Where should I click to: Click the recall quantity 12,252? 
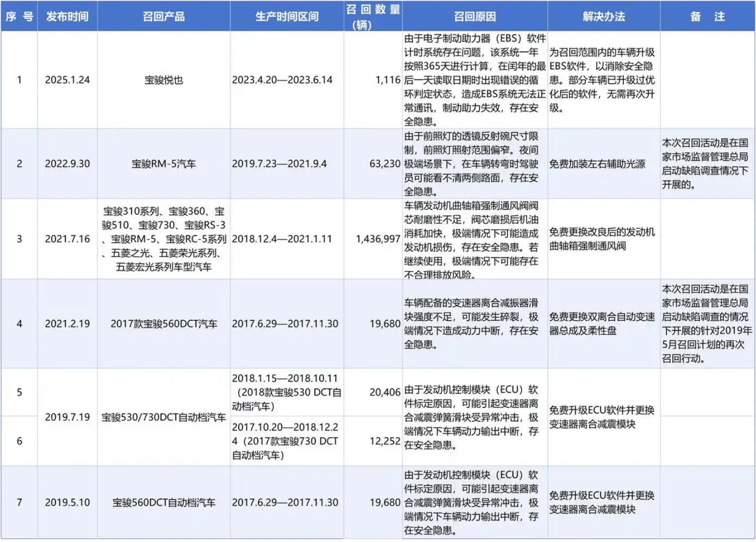(373, 441)
